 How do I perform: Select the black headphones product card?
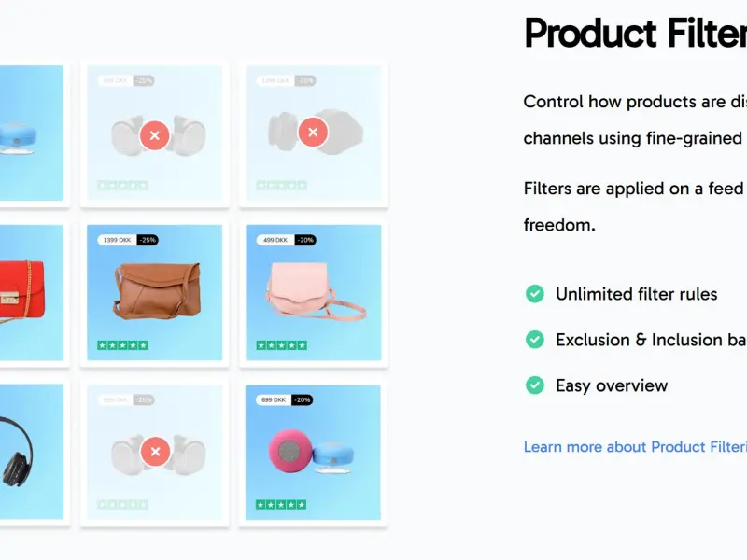tap(32, 453)
